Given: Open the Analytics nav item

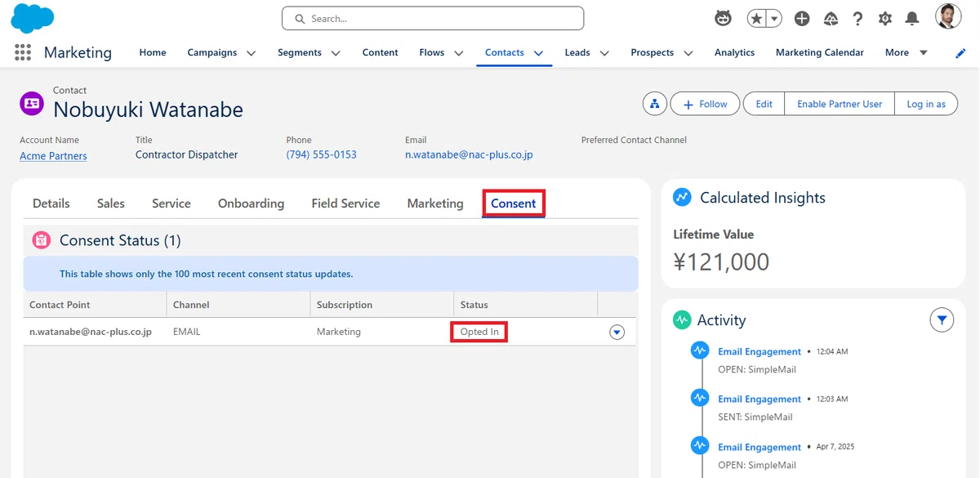Looking at the screenshot, I should tap(734, 52).
